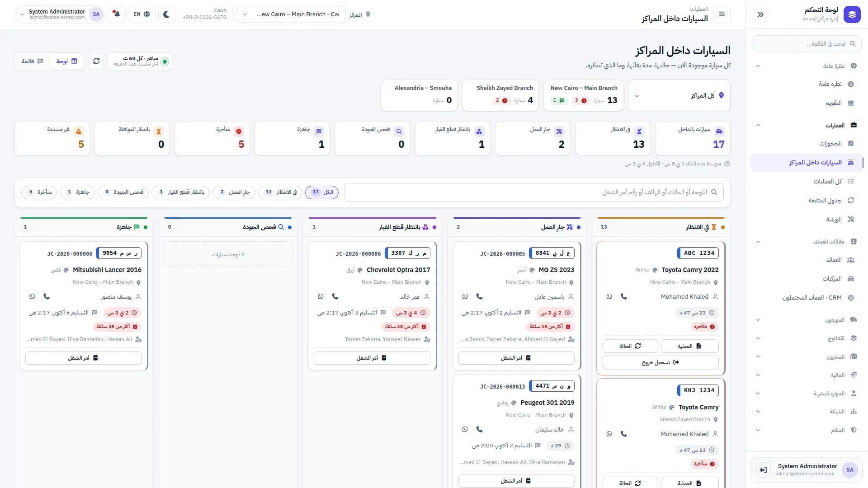This screenshot has width=868, height=488.
Task: Click the logout icon in sidebar footer
Action: point(763,470)
